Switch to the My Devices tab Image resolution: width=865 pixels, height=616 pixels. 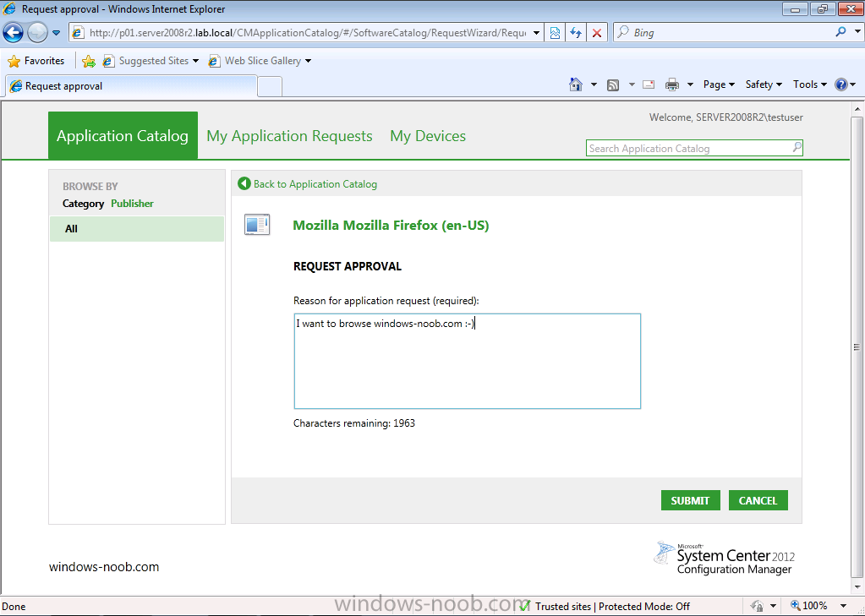pyautogui.click(x=428, y=136)
